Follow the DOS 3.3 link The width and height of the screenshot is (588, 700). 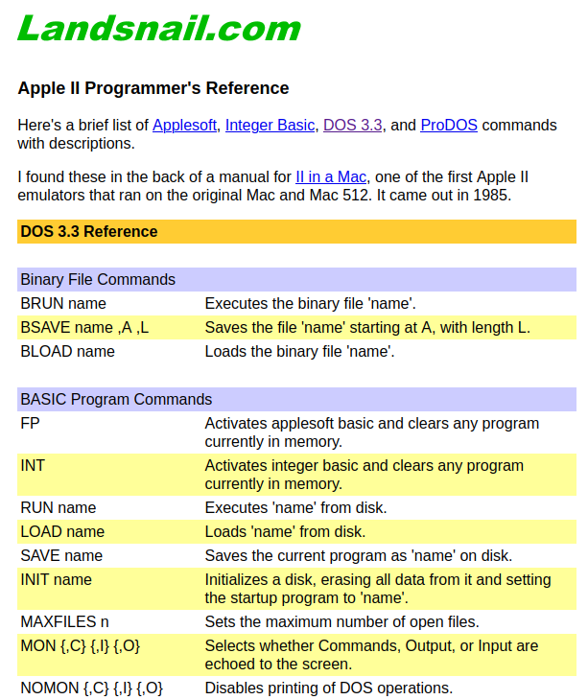click(x=353, y=125)
